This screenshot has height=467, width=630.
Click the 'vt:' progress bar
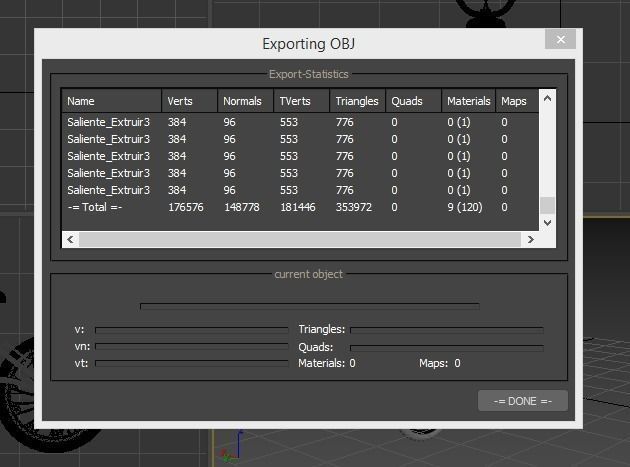(192, 363)
